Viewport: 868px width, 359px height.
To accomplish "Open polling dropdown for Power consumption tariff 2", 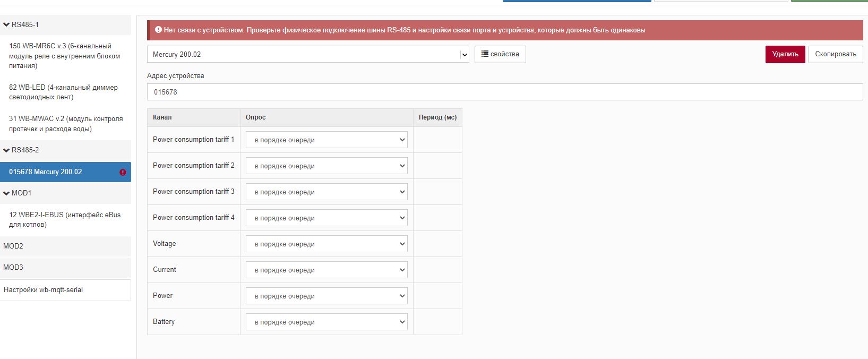I will (326, 166).
